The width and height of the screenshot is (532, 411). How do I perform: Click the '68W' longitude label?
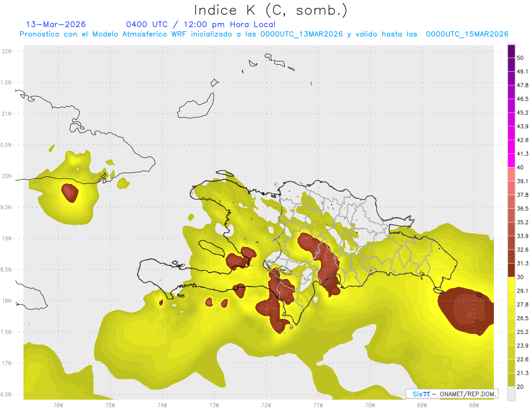pyautogui.click(x=473, y=405)
